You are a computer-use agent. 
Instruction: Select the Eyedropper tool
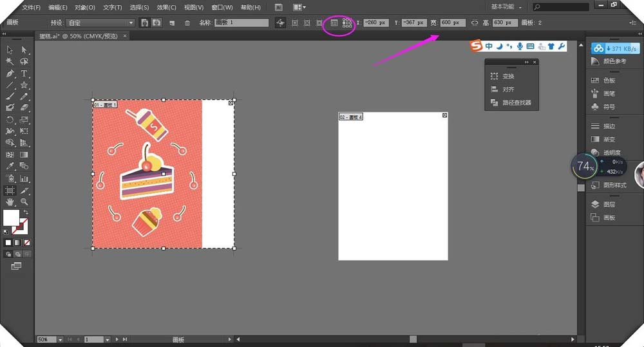click(x=10, y=166)
